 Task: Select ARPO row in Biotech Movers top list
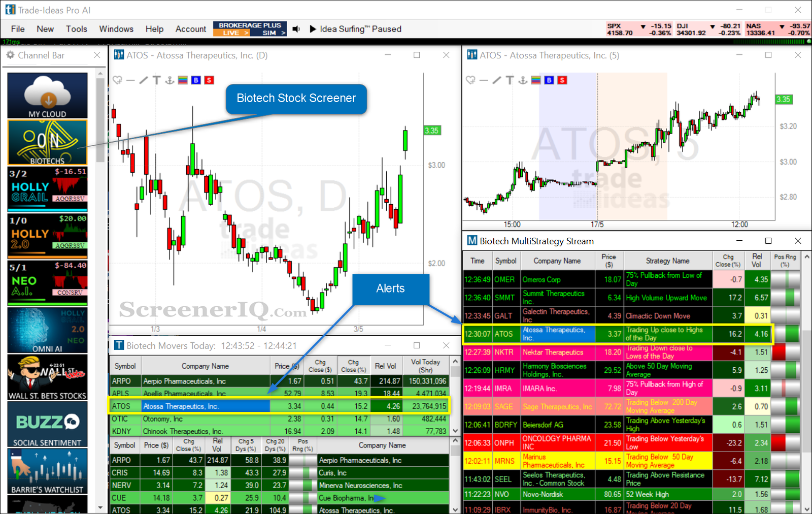click(x=279, y=381)
